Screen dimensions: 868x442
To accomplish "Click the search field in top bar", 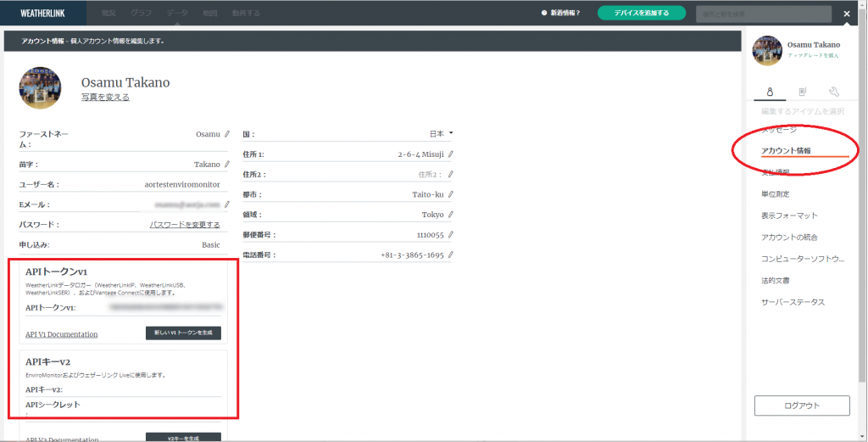I will pyautogui.click(x=764, y=14).
